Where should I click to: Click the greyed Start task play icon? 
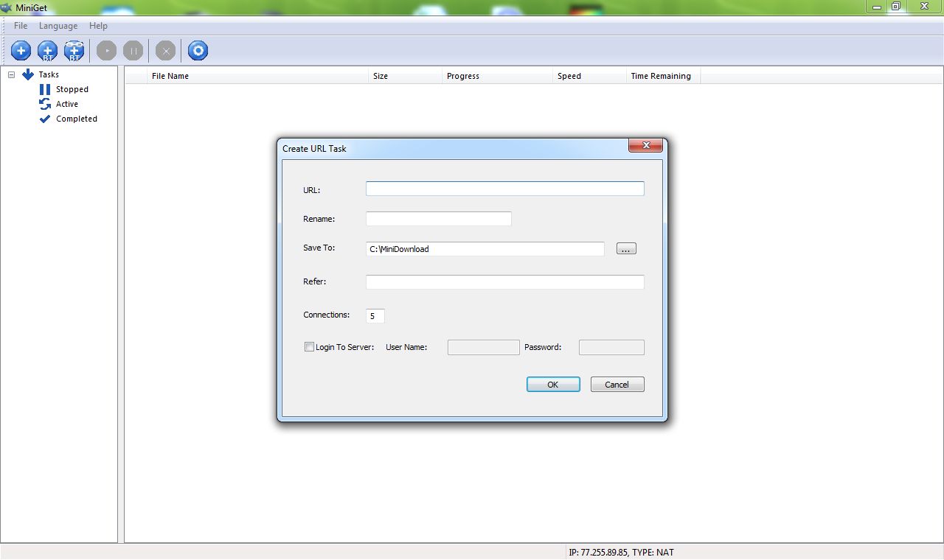click(107, 51)
